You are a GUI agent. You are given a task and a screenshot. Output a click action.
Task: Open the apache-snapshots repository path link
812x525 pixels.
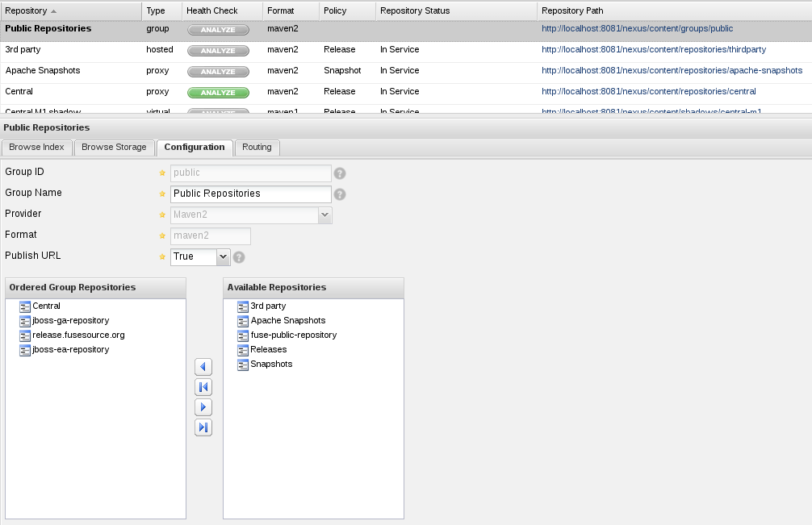672,71
